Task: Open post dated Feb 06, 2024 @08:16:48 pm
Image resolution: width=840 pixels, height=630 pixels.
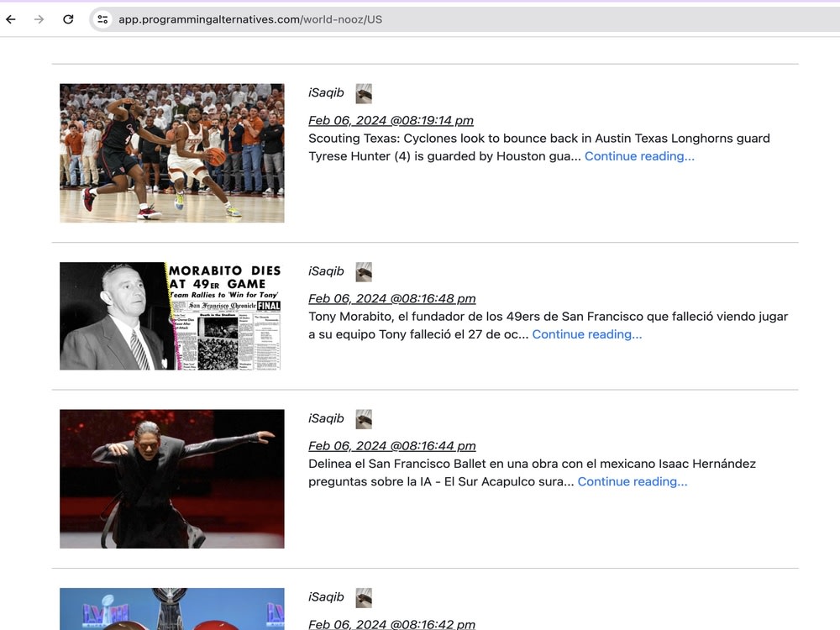Action: pyautogui.click(x=392, y=298)
